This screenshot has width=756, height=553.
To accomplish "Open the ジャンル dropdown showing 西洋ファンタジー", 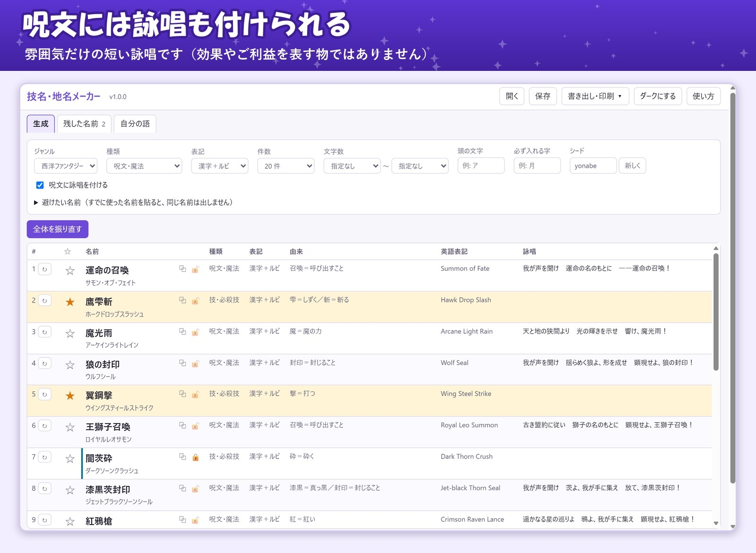I will (x=66, y=166).
